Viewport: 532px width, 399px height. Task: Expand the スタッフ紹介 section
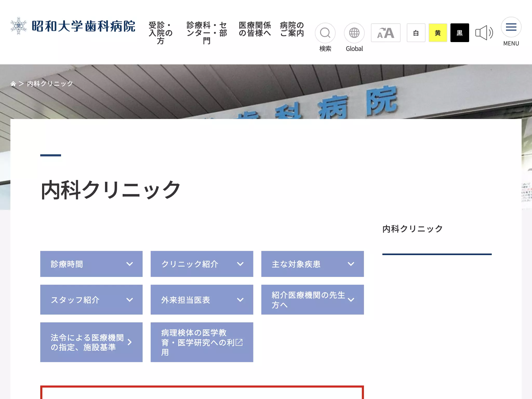[91, 300]
